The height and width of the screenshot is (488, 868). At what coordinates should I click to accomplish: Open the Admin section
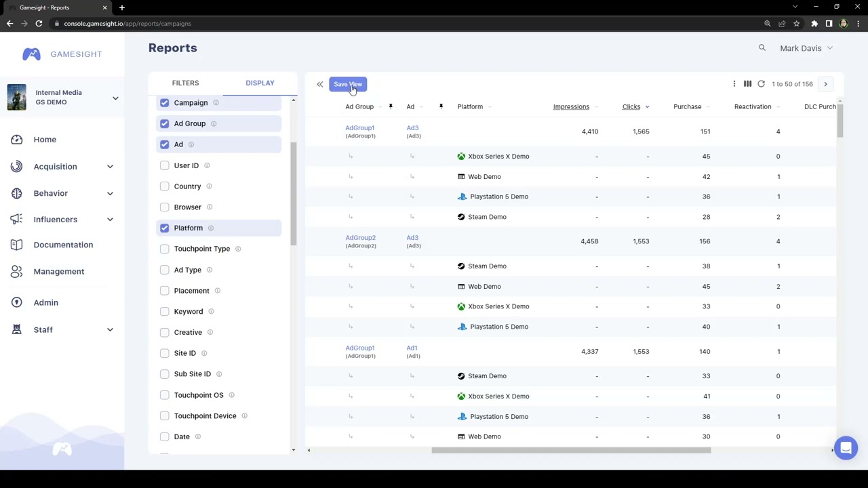point(46,302)
